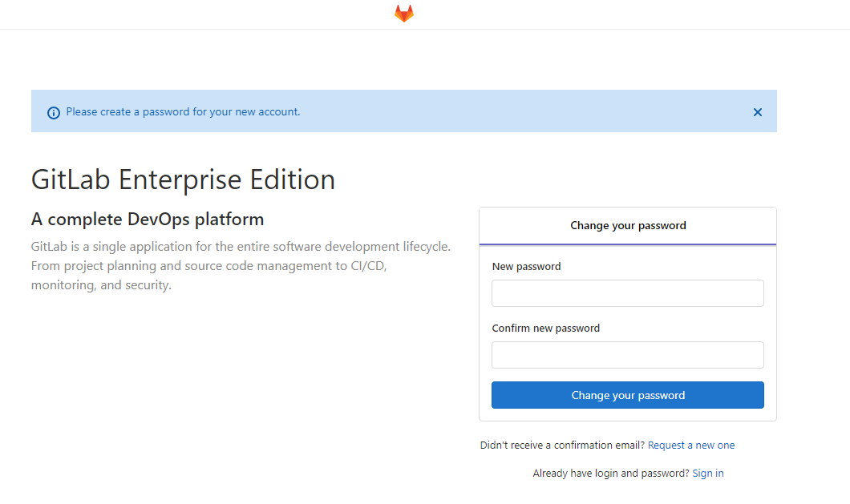Click the Confirm new password label
Screen dimensions: 850x504
click(545, 329)
